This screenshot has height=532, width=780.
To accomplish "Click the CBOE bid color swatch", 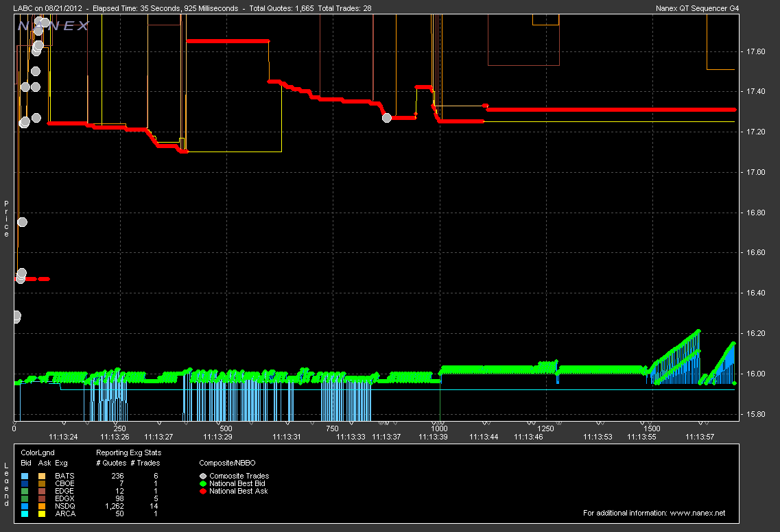I will pos(25,483).
